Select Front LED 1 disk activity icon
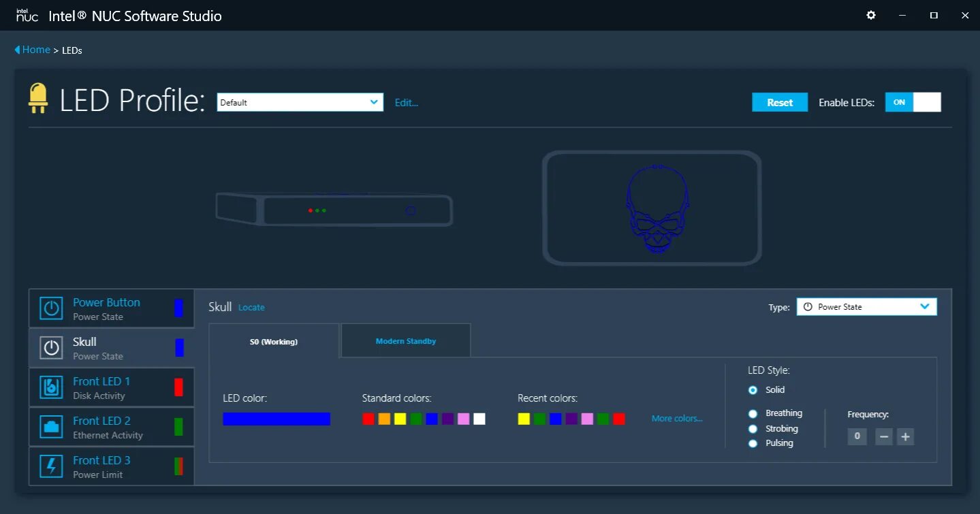980x514 pixels. (x=51, y=387)
